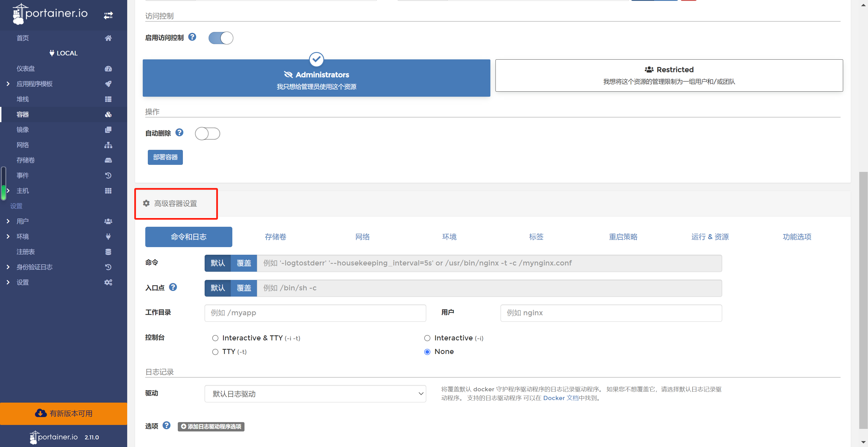This screenshot has height=447, width=868.
Task: Set 命令 mode to 默认
Action: 218,263
